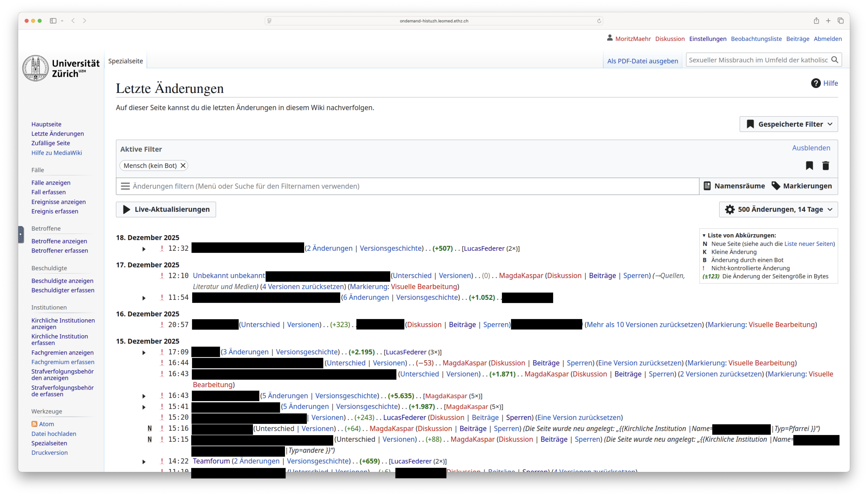Expand the Teamforum grouped changes
Screen dimensions: 868x496
click(x=144, y=462)
